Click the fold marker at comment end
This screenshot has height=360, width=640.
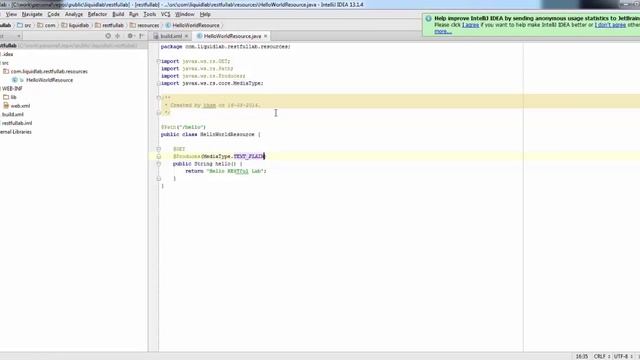coord(158,113)
